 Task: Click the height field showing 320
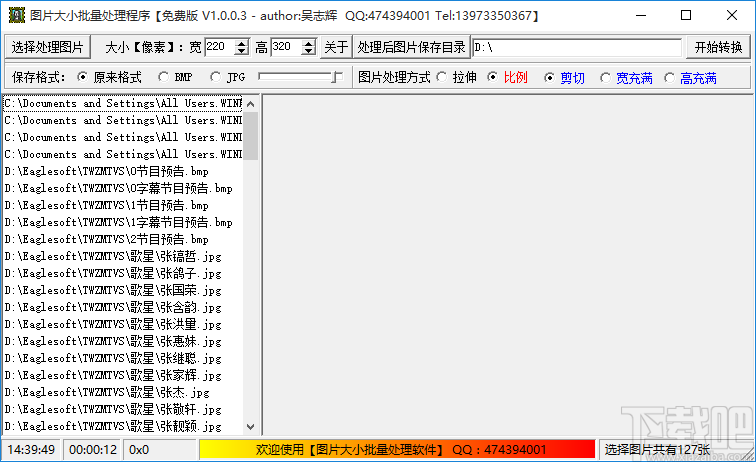coord(286,47)
